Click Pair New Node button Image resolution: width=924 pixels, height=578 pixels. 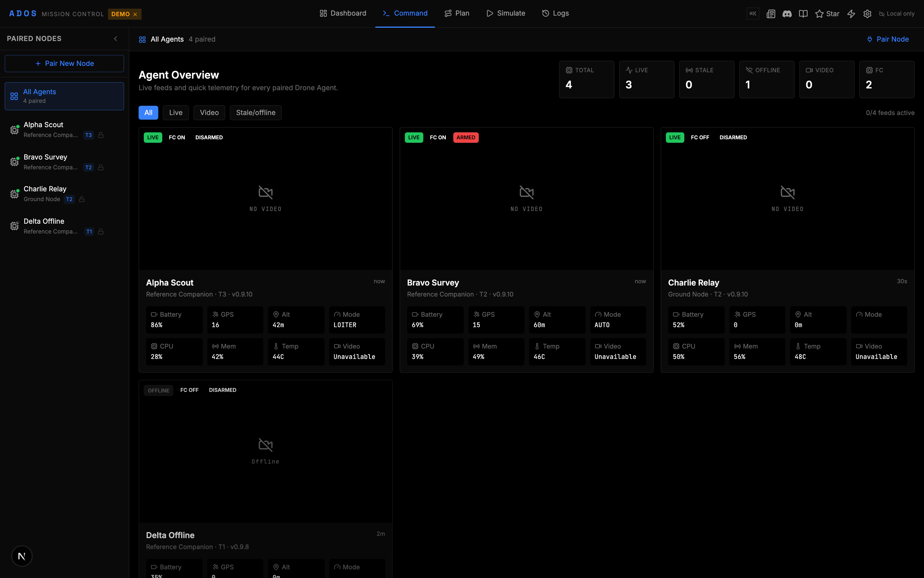(x=64, y=64)
